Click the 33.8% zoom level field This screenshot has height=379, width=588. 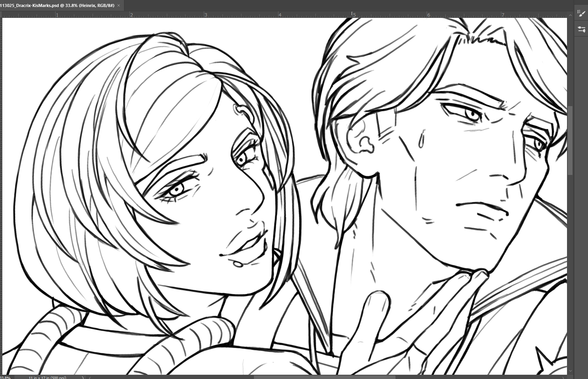(x=5, y=377)
